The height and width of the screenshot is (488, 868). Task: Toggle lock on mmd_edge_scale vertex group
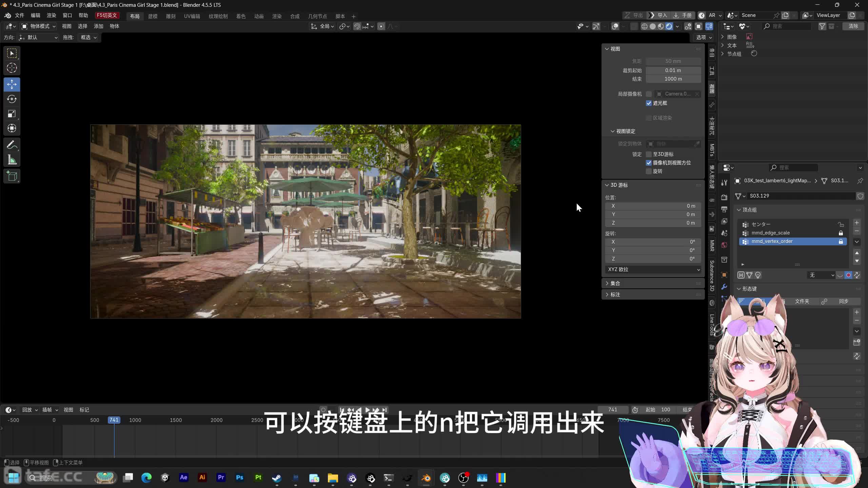click(x=841, y=233)
